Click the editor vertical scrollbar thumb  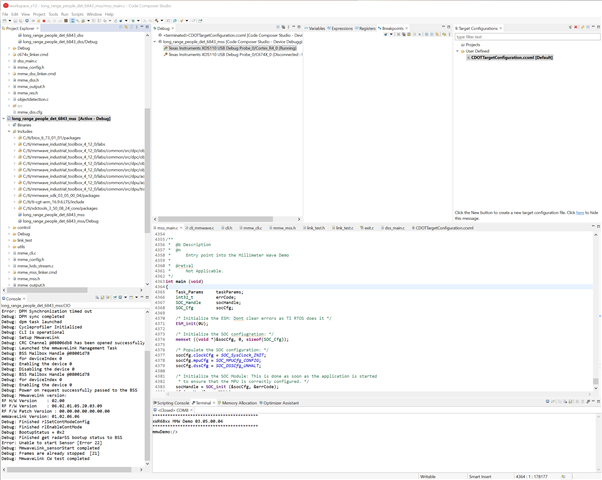click(x=595, y=381)
